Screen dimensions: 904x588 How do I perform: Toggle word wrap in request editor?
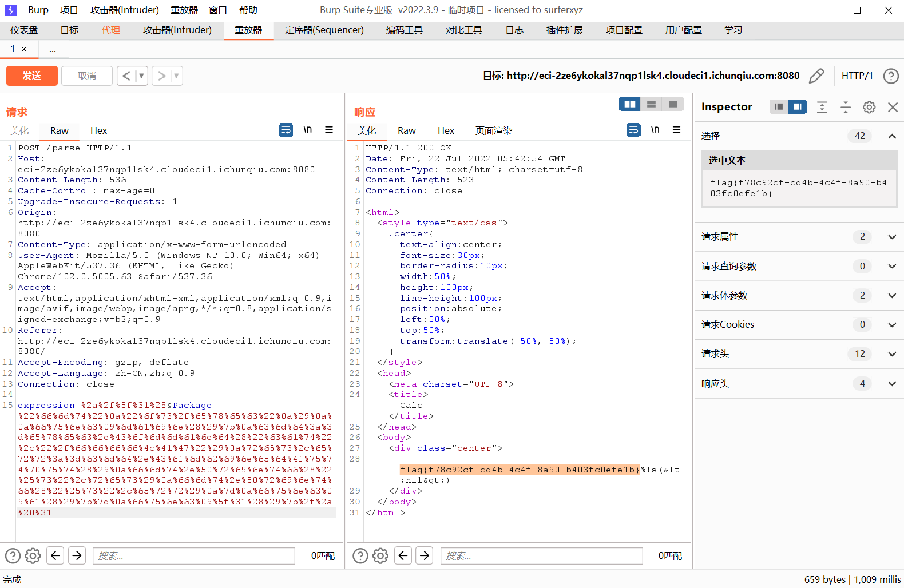[286, 130]
